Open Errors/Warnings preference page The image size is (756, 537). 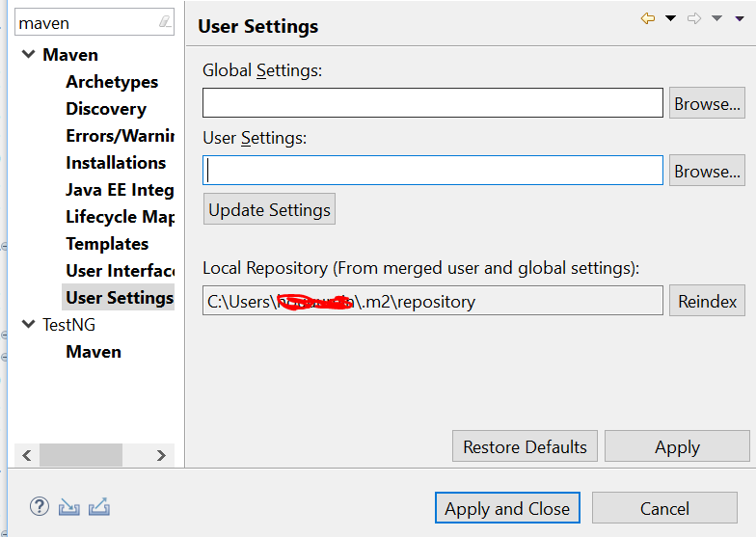coord(120,136)
